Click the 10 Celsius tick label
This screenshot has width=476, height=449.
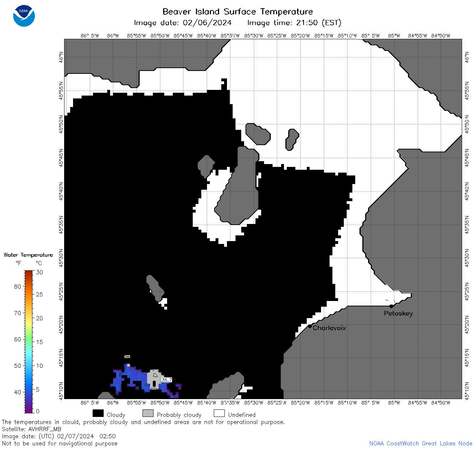pos(40,366)
